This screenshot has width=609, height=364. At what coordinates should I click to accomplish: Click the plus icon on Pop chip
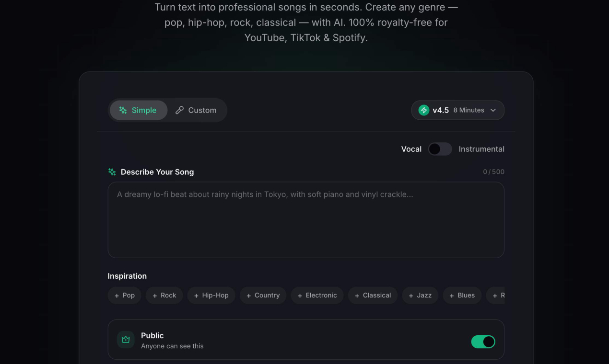(x=117, y=296)
